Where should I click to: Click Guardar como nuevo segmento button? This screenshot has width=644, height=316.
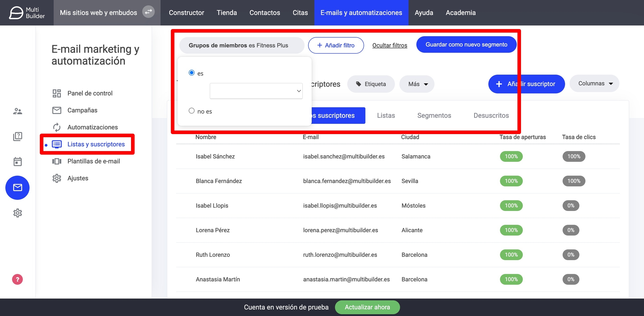coord(466,45)
